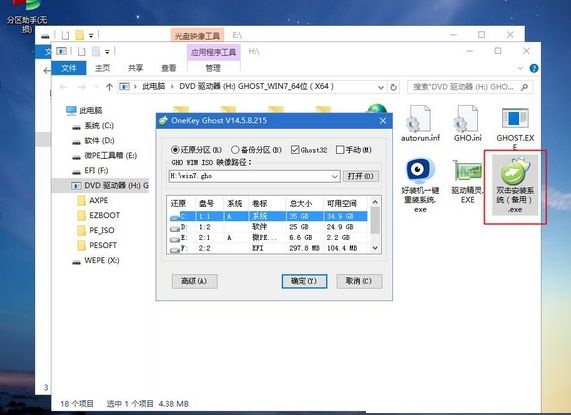
Task: Select partition row F: EFI
Action: 268,248
